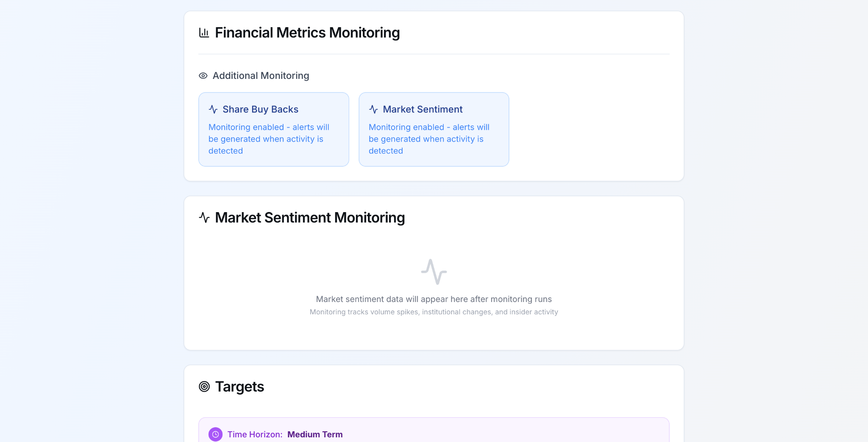Viewport: 868px width, 442px height.
Task: Select the Market Sentiment monitoring card
Action: point(434,129)
